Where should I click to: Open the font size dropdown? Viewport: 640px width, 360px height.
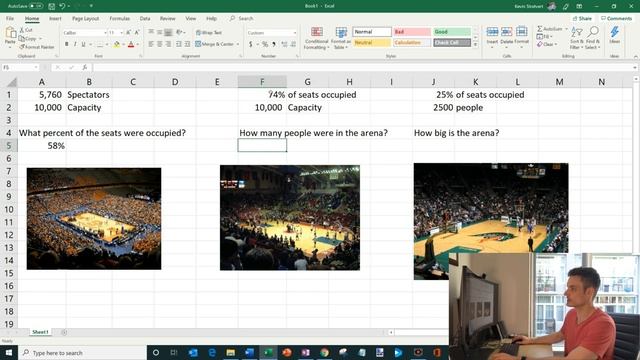coord(121,33)
